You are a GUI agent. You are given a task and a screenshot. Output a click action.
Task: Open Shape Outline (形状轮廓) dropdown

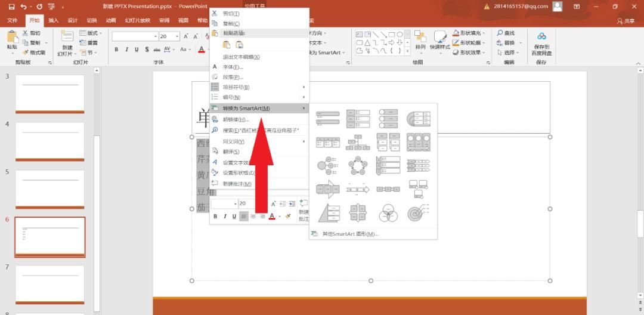[469, 43]
